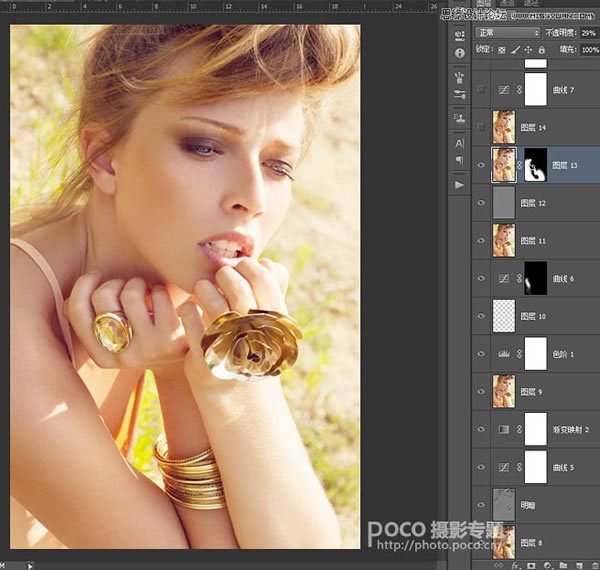Open the new adjustment layer menu icon
The image size is (600, 570).
tap(547, 565)
